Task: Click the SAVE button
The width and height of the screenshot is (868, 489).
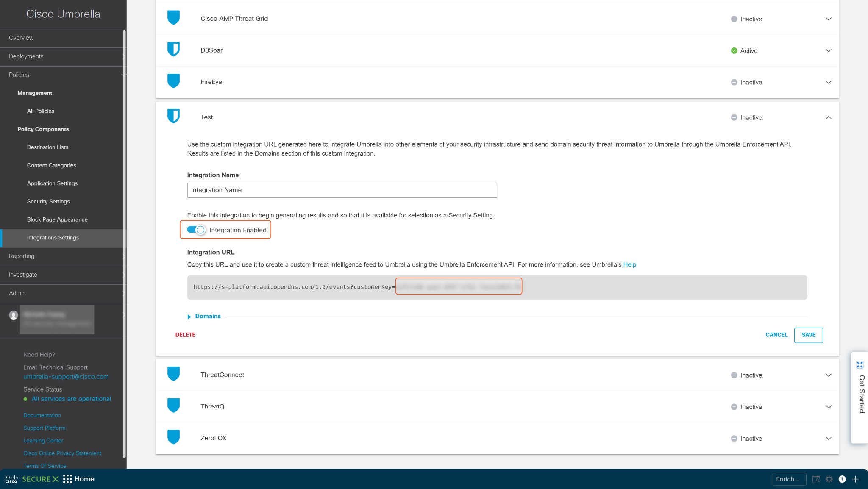Action: [808, 335]
